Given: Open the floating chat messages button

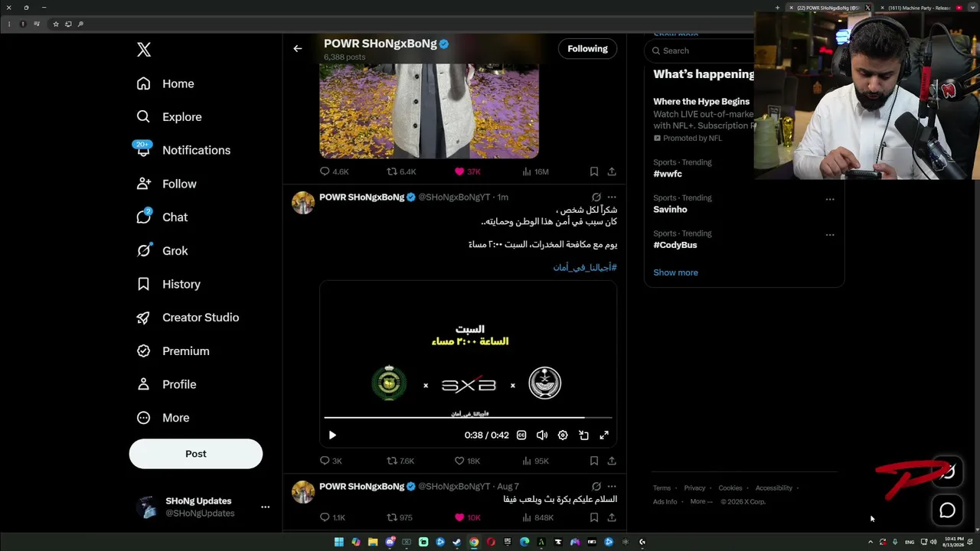Looking at the screenshot, I should point(947,510).
